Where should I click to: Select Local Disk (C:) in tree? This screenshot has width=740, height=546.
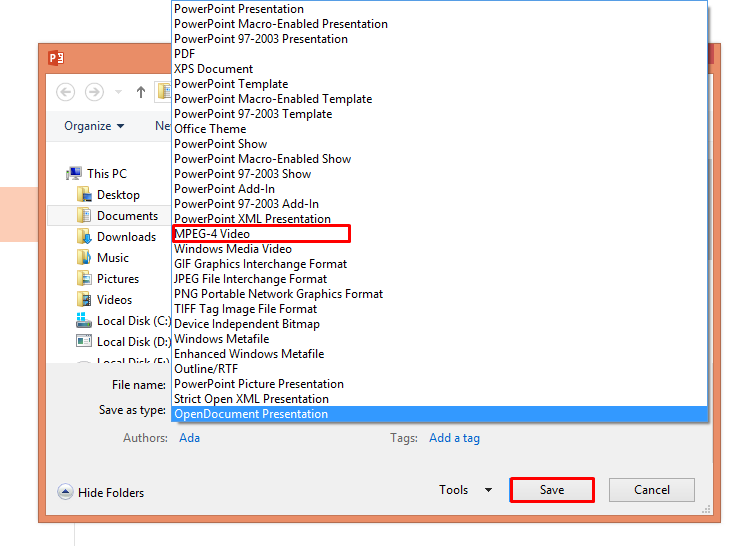134,321
